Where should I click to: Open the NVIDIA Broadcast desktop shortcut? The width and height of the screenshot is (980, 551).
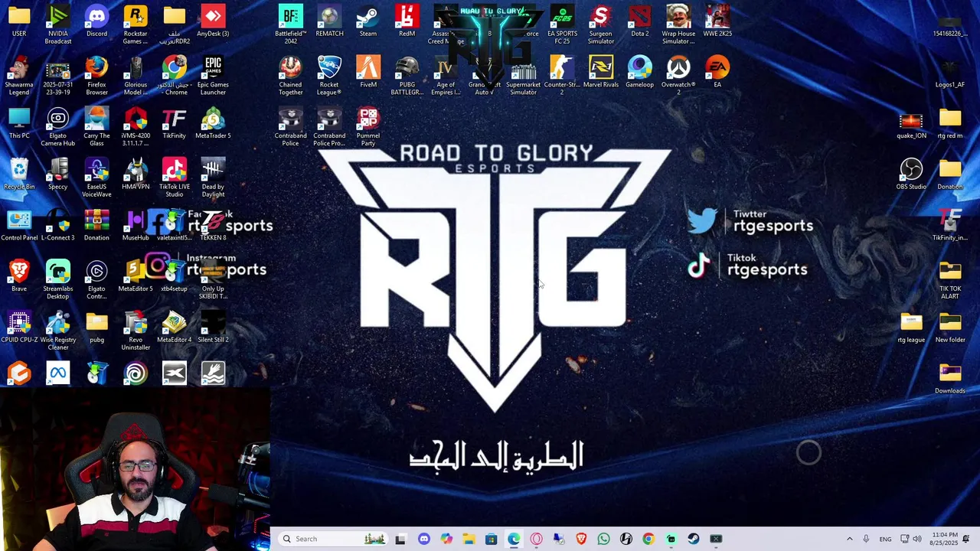click(58, 24)
